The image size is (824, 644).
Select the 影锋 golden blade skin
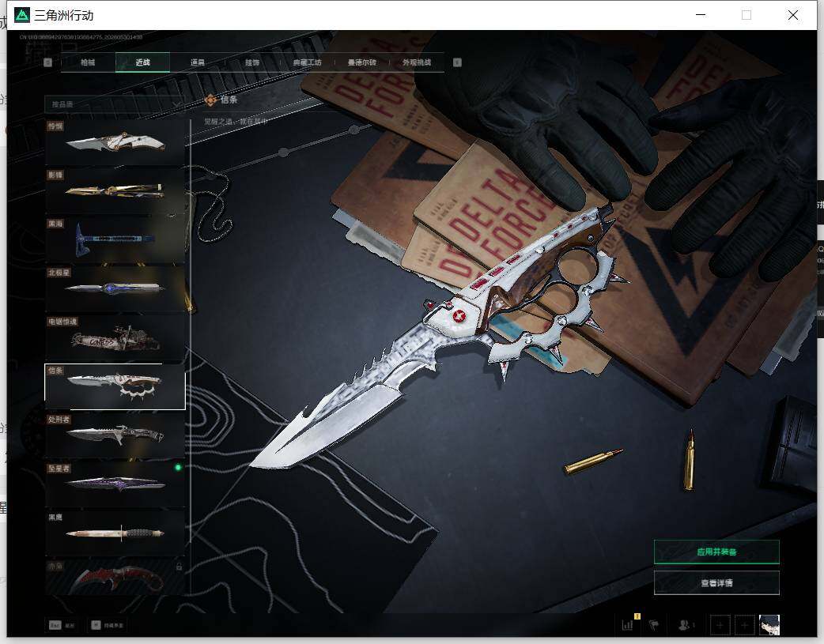click(x=115, y=190)
